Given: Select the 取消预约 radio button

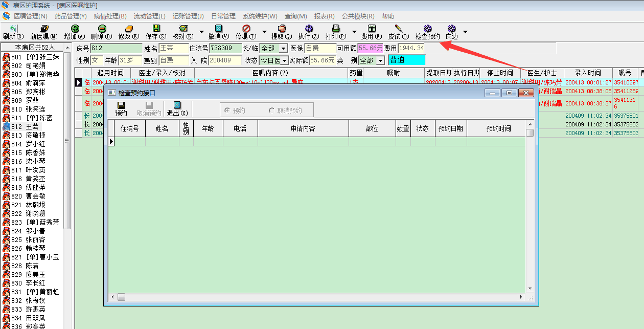Looking at the screenshot, I should click(x=271, y=111).
